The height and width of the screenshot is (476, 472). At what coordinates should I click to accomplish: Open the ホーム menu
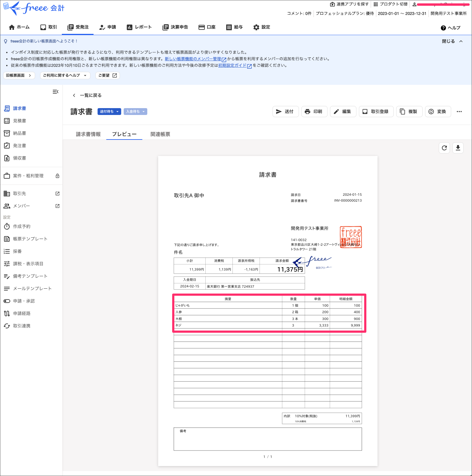point(19,27)
